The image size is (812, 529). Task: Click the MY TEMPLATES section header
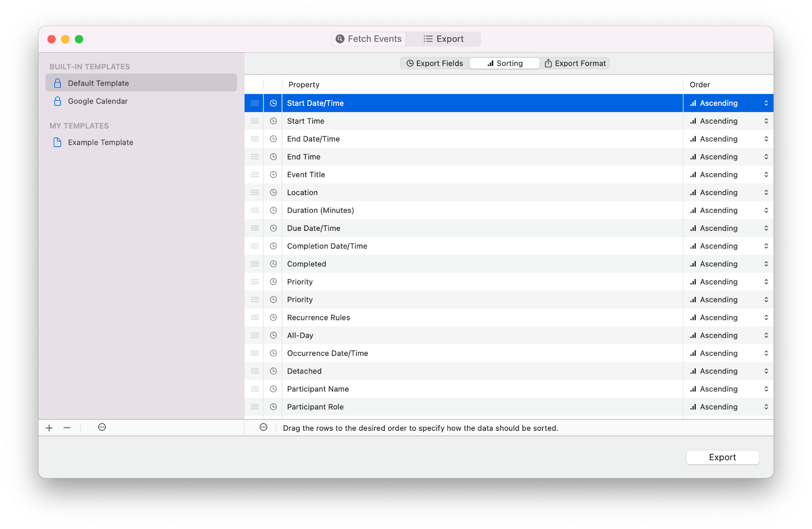click(79, 126)
